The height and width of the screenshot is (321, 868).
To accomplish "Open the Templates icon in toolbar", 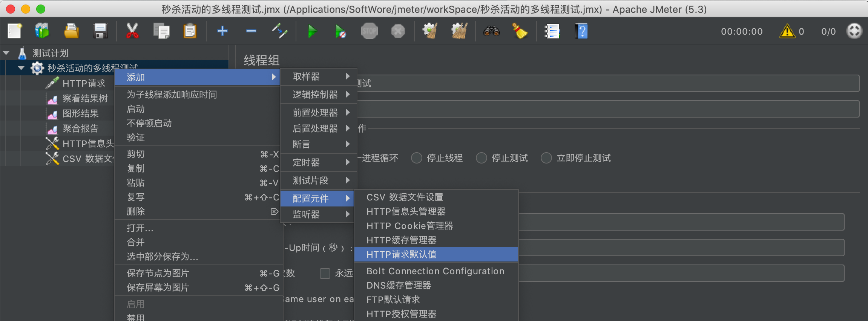I will click(x=42, y=31).
